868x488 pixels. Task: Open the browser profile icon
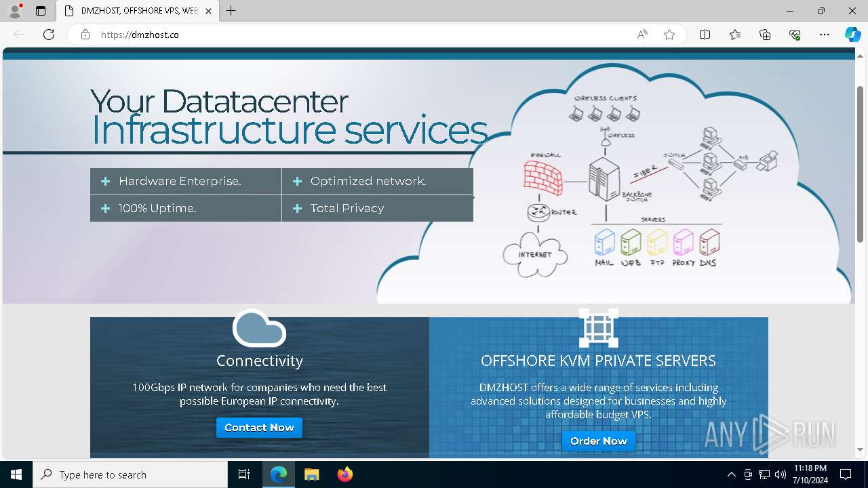point(15,11)
